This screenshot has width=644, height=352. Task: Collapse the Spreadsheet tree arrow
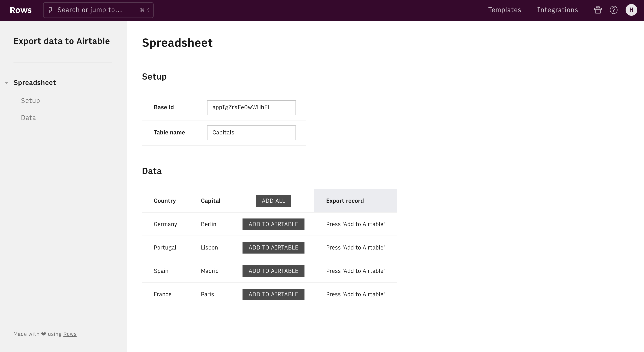tap(7, 83)
